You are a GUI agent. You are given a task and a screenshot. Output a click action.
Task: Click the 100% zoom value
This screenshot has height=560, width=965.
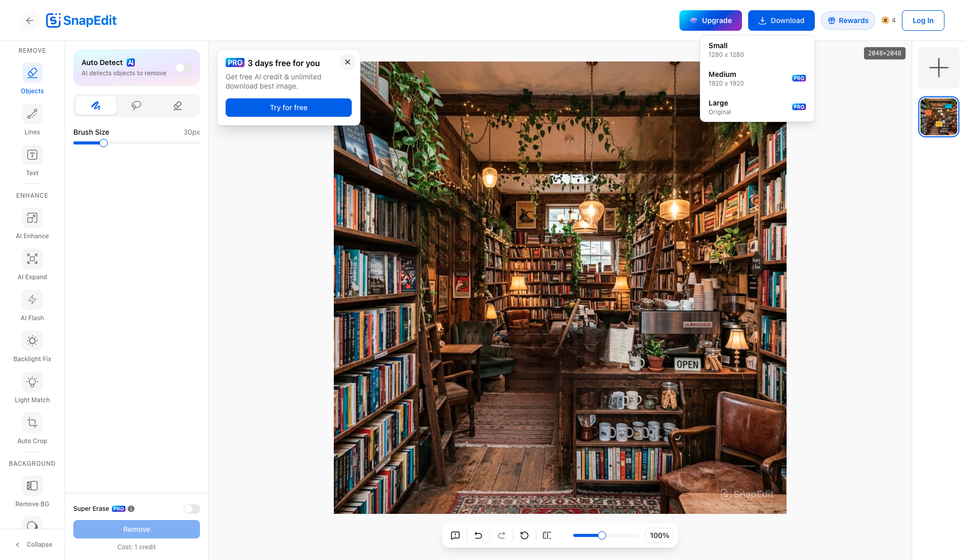(x=659, y=535)
